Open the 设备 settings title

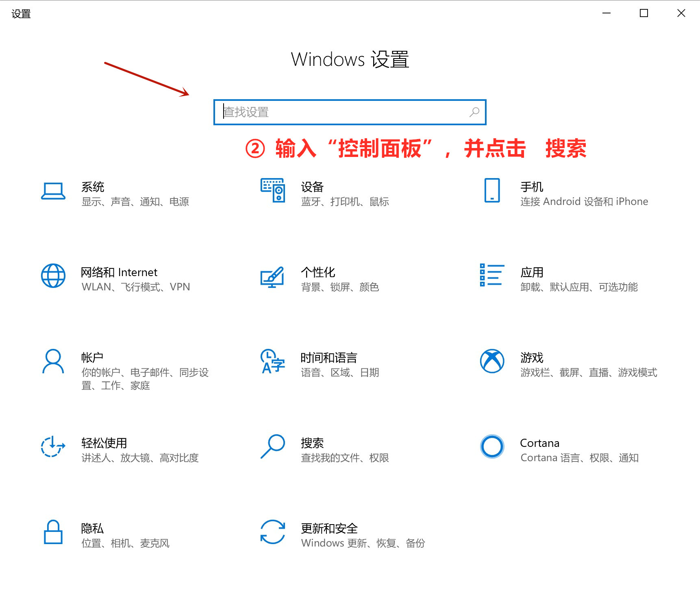click(312, 187)
